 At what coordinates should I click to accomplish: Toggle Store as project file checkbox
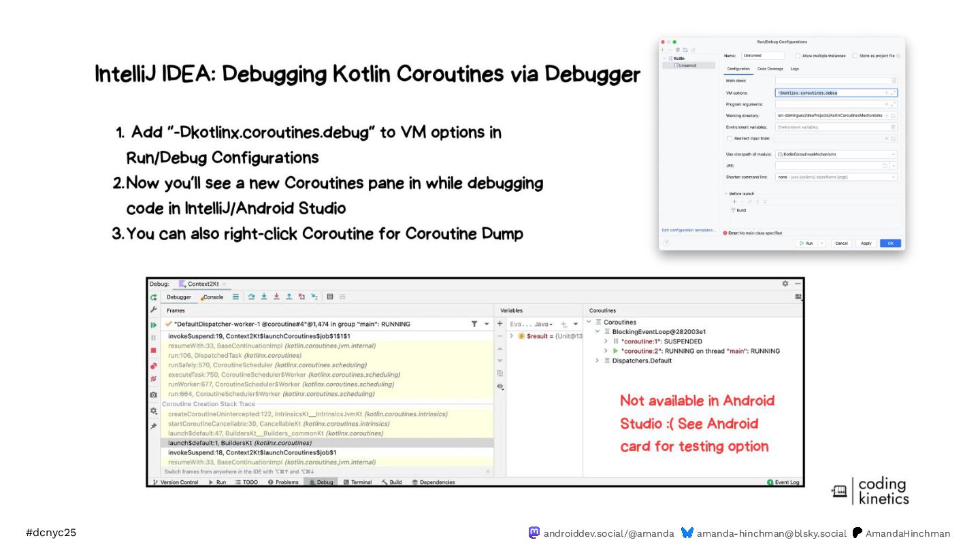pos(855,56)
